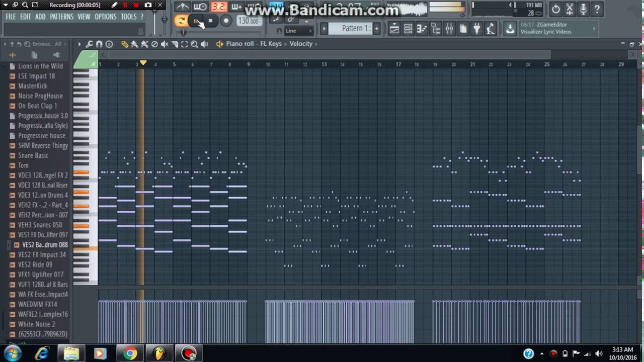Toggle the piano roll magnet snap button
Screen dimensions: 644x362
(99, 44)
